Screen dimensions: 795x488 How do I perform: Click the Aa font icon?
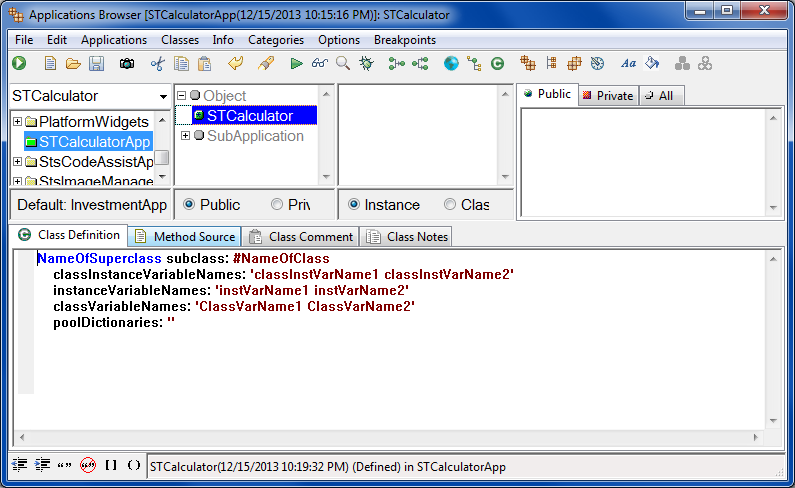point(628,64)
